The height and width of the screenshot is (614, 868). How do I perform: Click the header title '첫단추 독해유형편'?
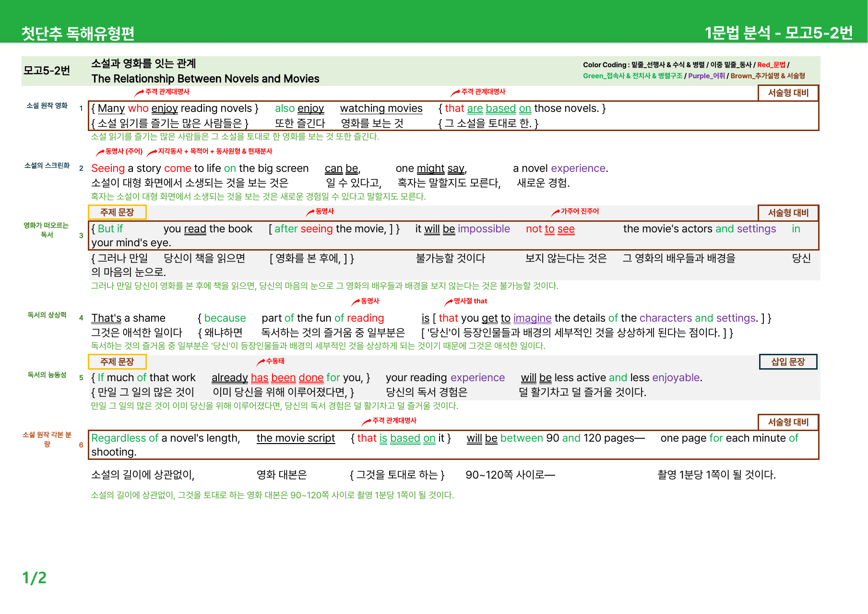(x=78, y=33)
